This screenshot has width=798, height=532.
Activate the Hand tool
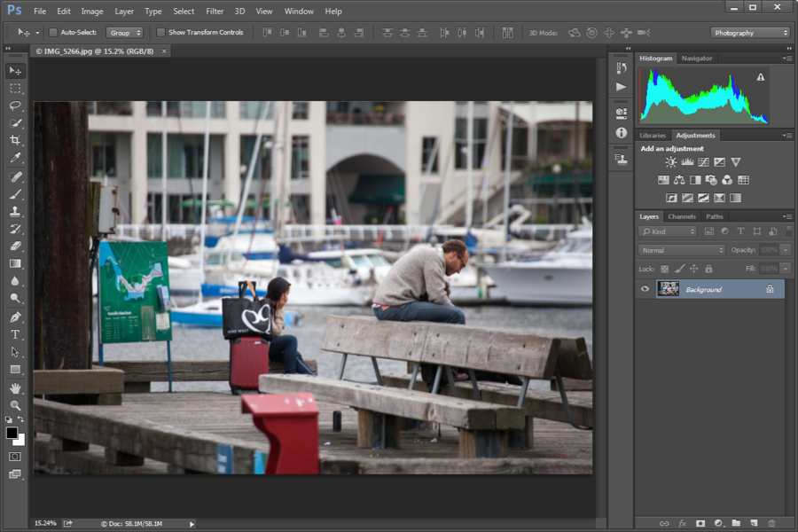[15, 388]
